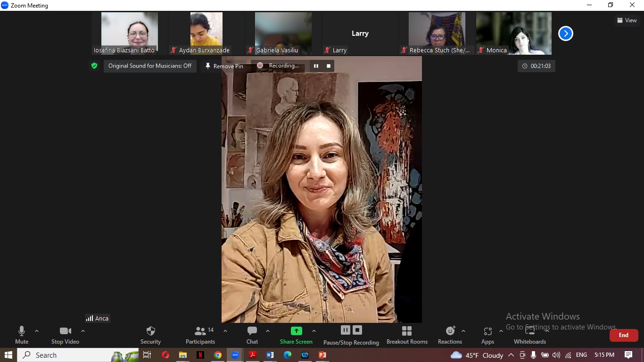The image size is (644, 362).
Task: Stop recording in bottom toolbar
Action: (357, 330)
